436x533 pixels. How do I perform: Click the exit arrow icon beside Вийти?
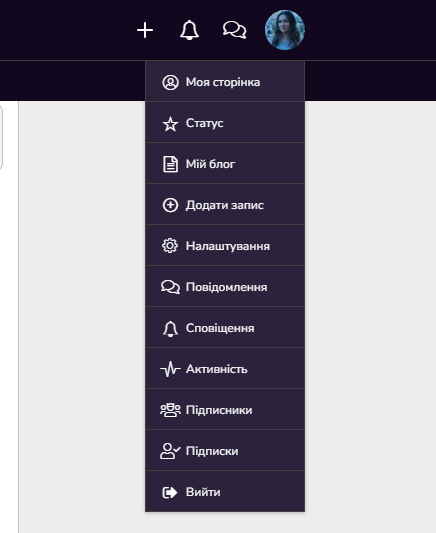coord(170,492)
